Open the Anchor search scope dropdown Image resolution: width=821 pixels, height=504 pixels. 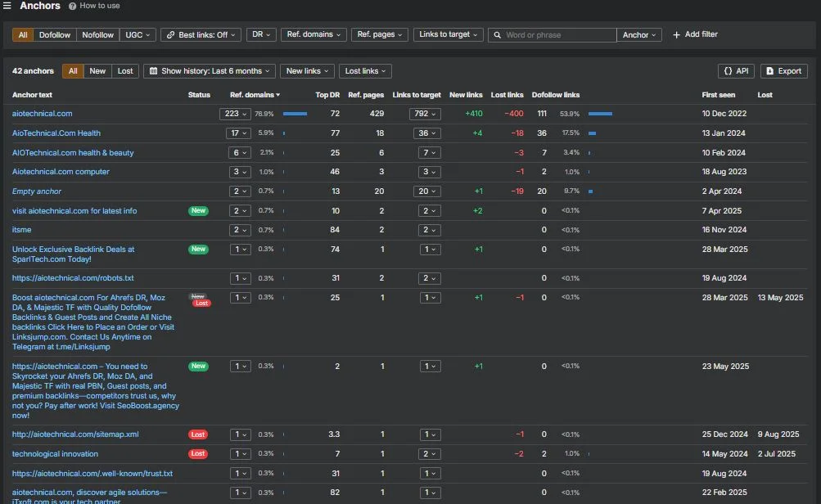[638, 35]
